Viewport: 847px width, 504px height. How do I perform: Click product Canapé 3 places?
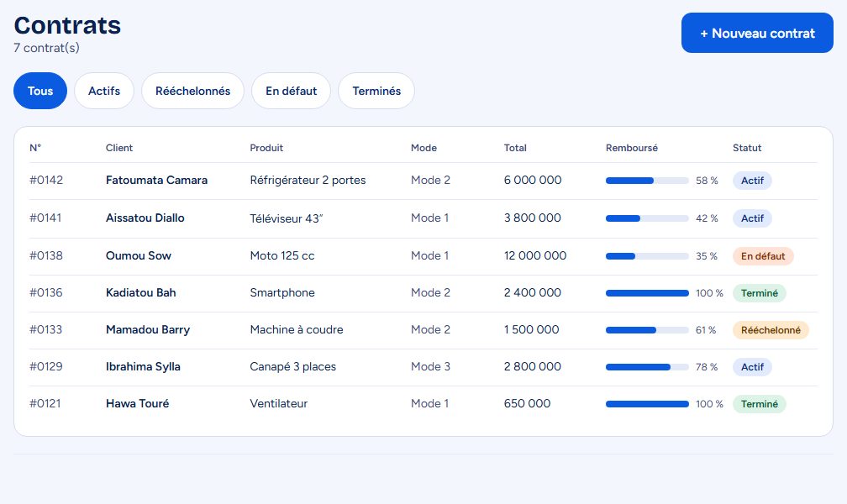tap(292, 367)
